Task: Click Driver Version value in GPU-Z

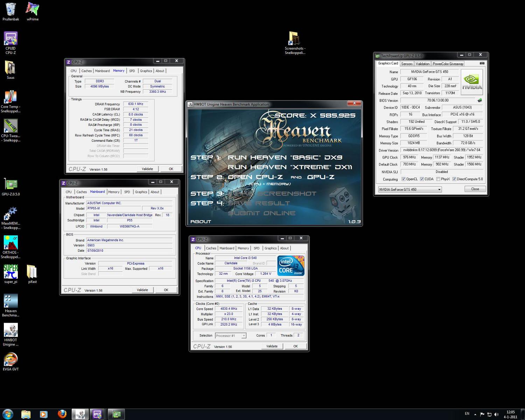Action: [442, 150]
